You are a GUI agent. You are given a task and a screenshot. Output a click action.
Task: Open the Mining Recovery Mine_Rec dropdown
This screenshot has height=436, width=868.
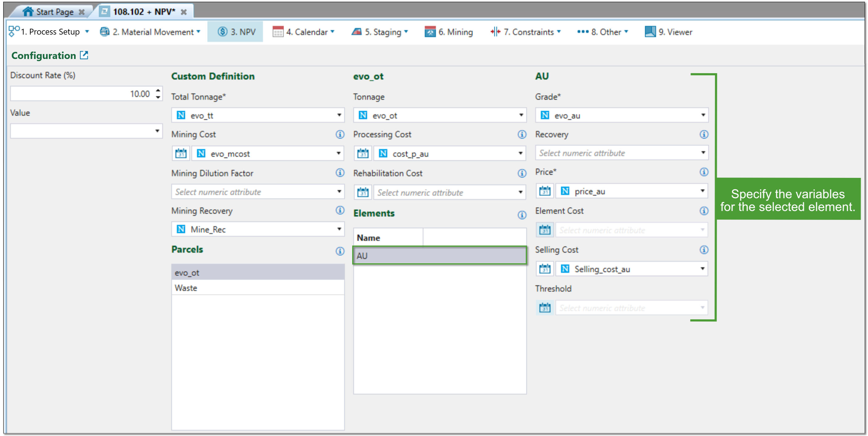coord(339,229)
